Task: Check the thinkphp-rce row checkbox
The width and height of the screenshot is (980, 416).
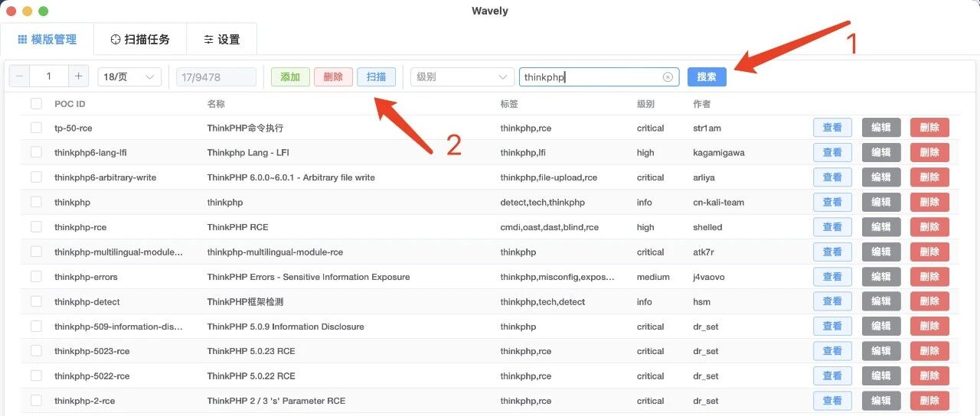Action: point(36,227)
